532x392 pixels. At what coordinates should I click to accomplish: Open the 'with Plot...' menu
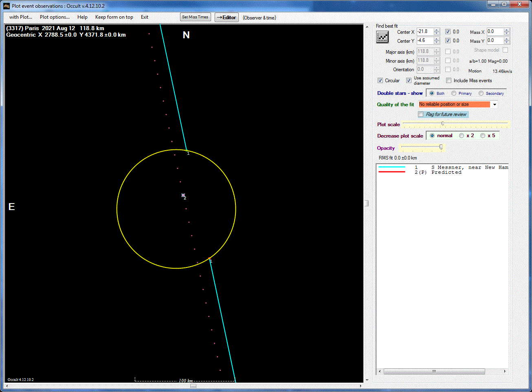pos(21,17)
